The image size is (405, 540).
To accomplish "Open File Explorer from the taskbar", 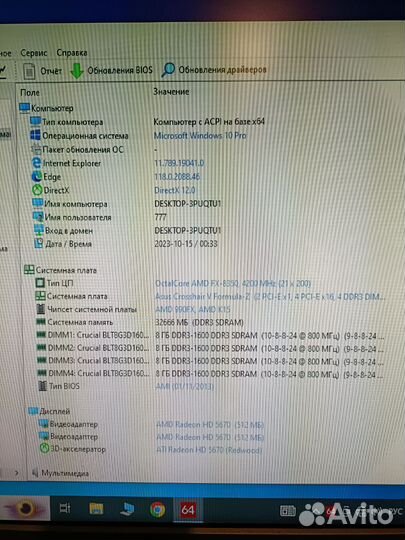I will [96, 509].
